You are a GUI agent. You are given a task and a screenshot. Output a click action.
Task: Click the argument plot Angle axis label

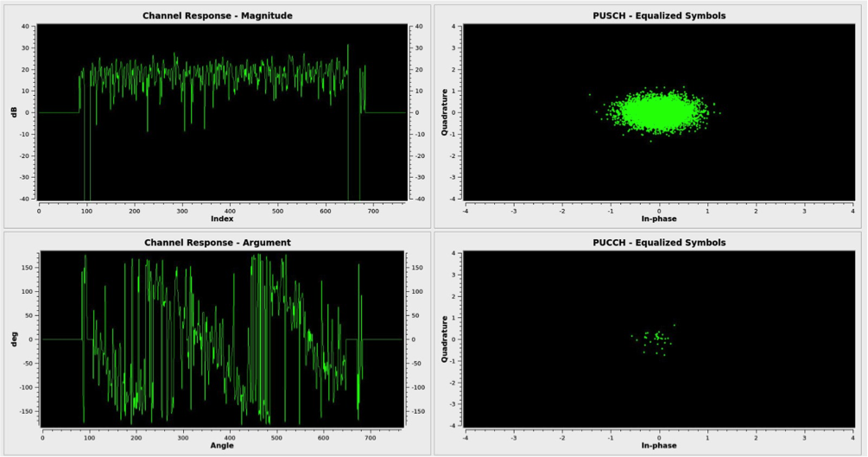[222, 446]
